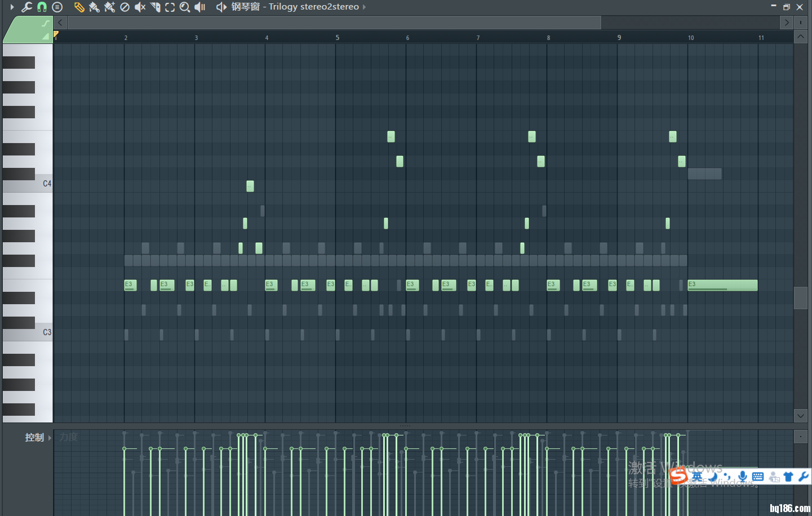Screen dimensions: 812x516
Task: Click the horizontal zoom handle at scrollbar end
Action: pyautogui.click(x=801, y=23)
